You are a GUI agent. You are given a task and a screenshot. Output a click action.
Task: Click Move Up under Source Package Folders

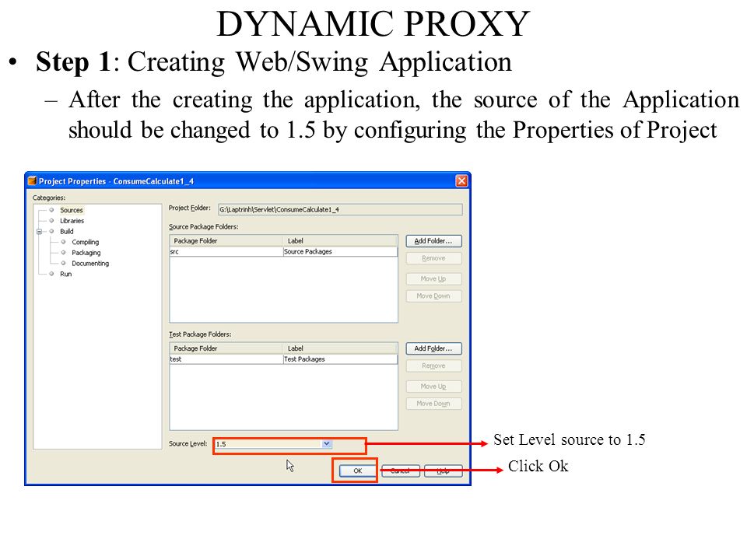coord(433,278)
